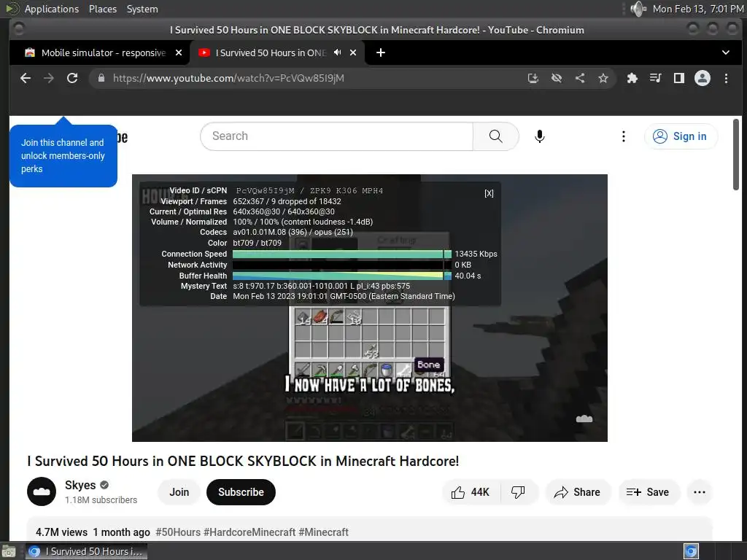This screenshot has height=560, width=747.
Task: Click the Sign in button
Action: 681,136
